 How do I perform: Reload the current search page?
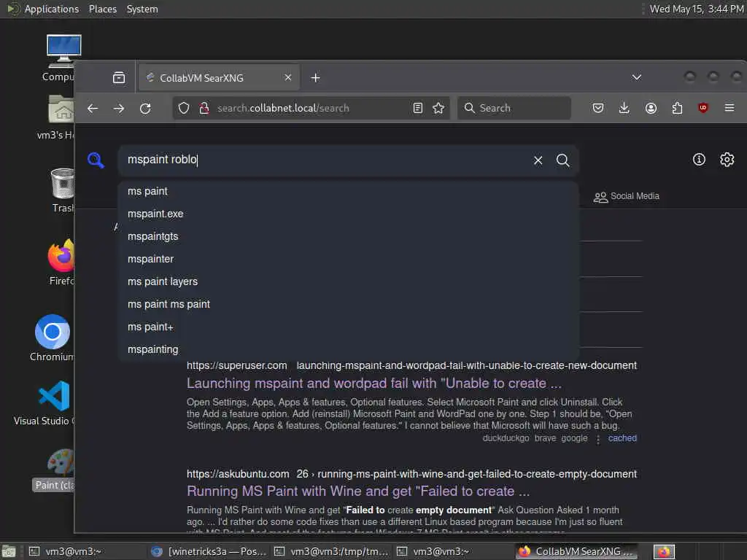point(145,109)
